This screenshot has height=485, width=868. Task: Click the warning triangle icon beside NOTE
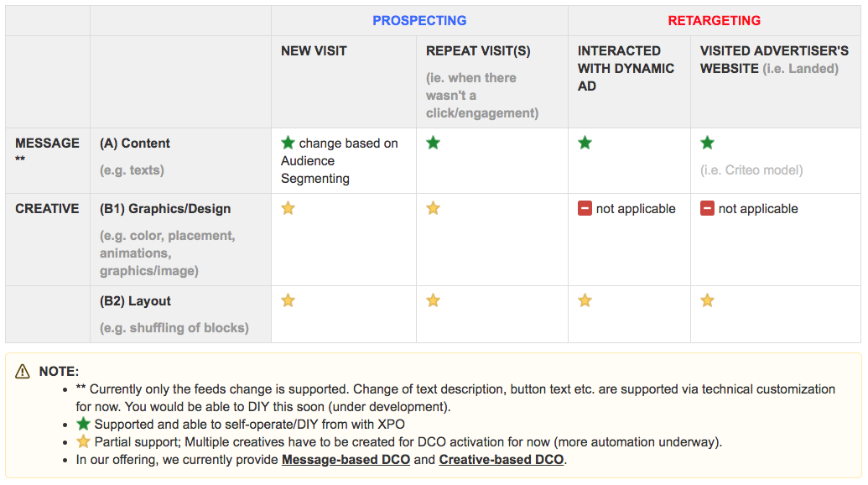point(23,371)
